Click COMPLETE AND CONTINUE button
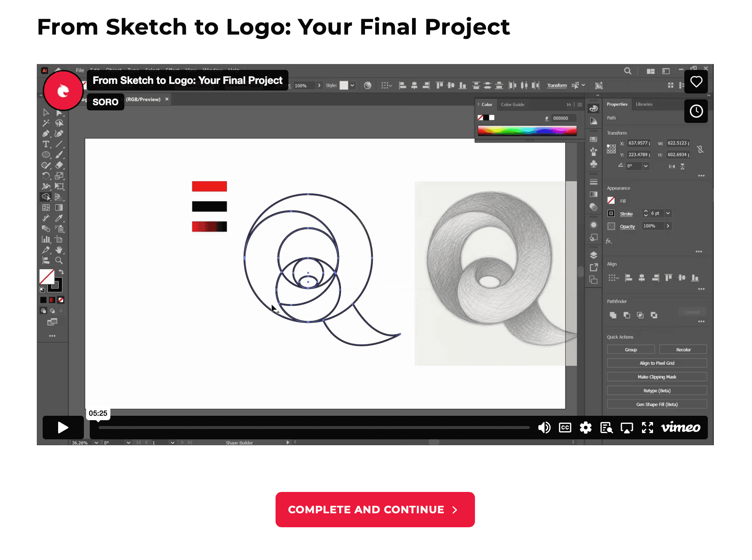 (375, 510)
